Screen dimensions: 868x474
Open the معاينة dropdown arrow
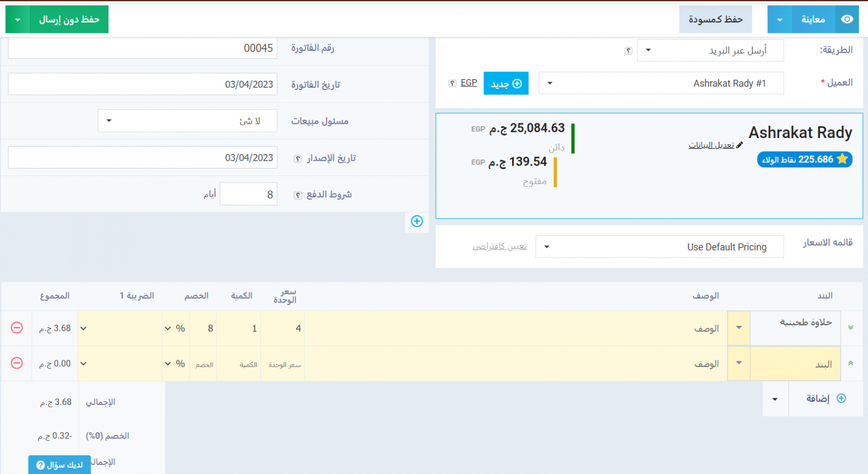pyautogui.click(x=780, y=20)
